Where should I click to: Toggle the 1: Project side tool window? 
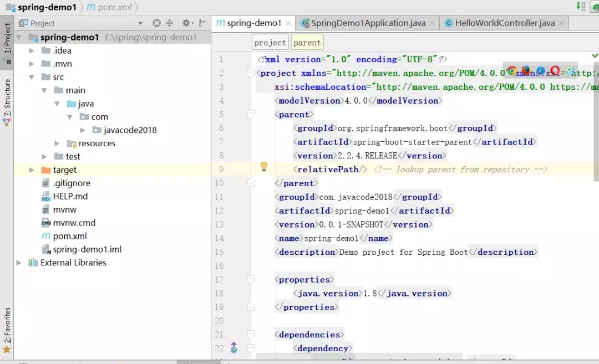click(x=7, y=42)
